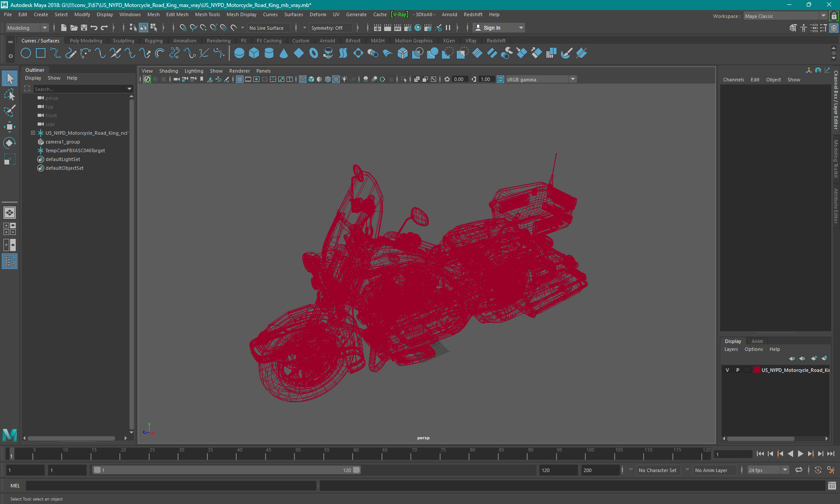Open the Sign In dropdown

[x=499, y=28]
